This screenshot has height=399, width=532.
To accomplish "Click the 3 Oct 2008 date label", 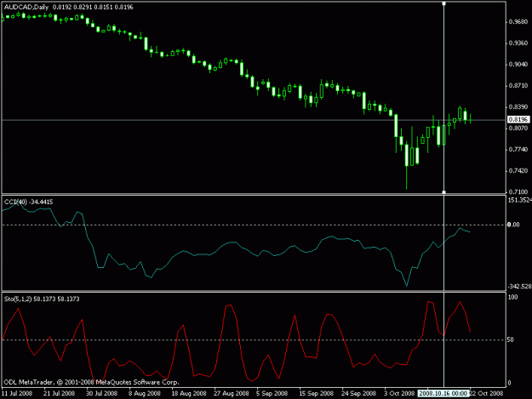I will pyautogui.click(x=399, y=393).
